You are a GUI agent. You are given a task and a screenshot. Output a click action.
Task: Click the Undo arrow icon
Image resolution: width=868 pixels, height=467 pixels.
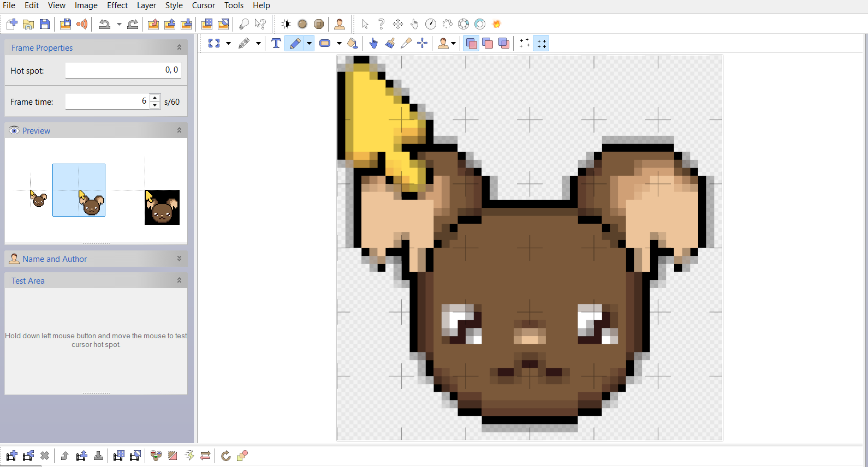[104, 24]
